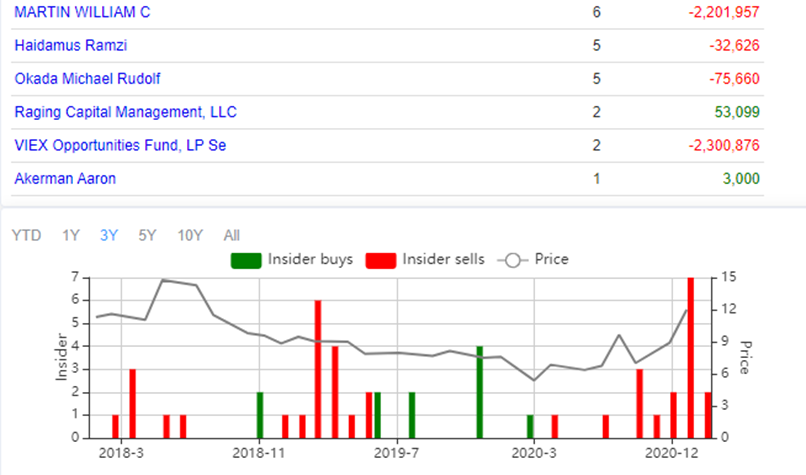
Task: Click the Insider y-axis title
Action: 61,357
